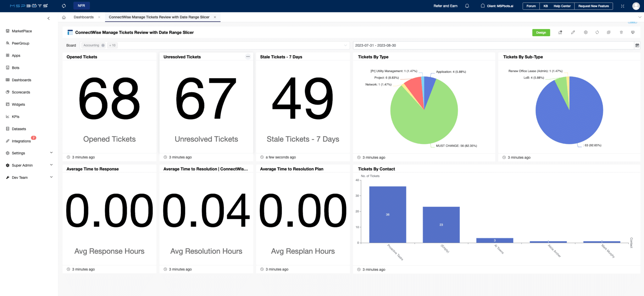Click the Al Towns bar showing 3
The image size is (644, 296).
[x=495, y=240]
